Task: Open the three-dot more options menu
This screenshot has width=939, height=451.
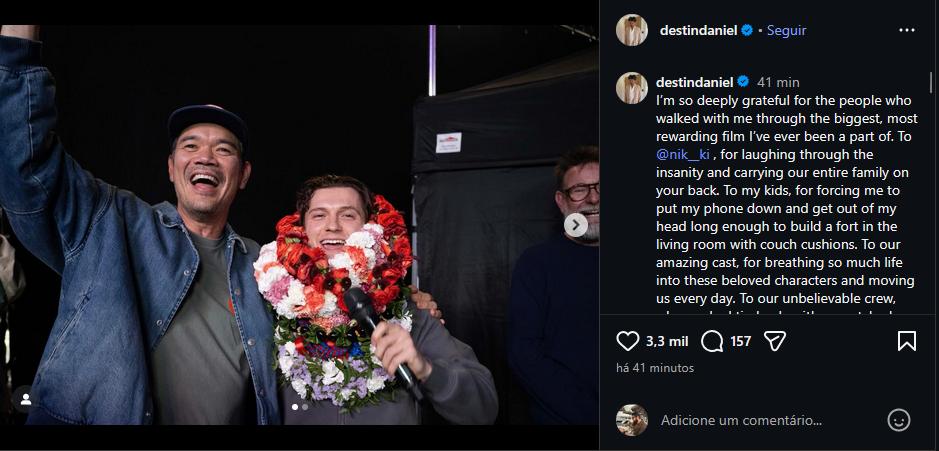Action: coord(906,30)
